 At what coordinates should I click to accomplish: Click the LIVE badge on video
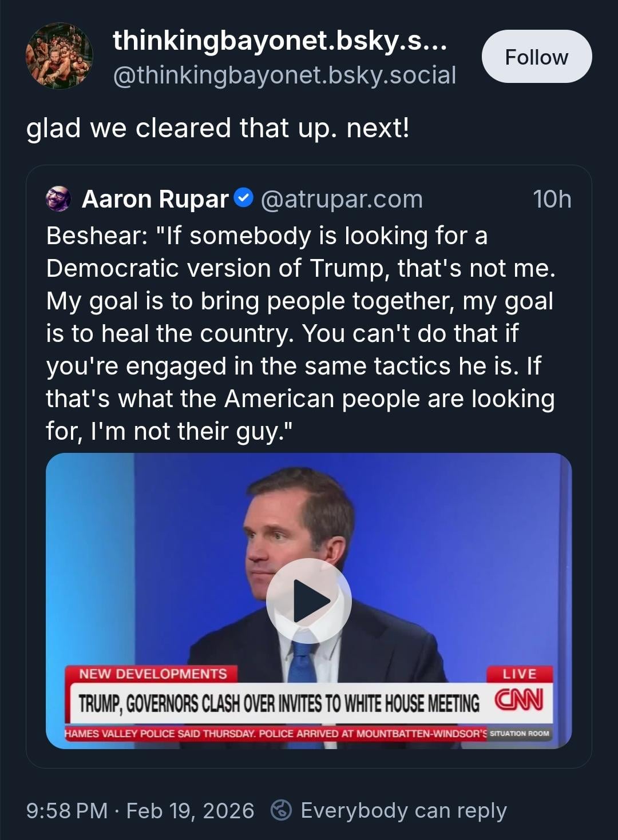[519, 674]
